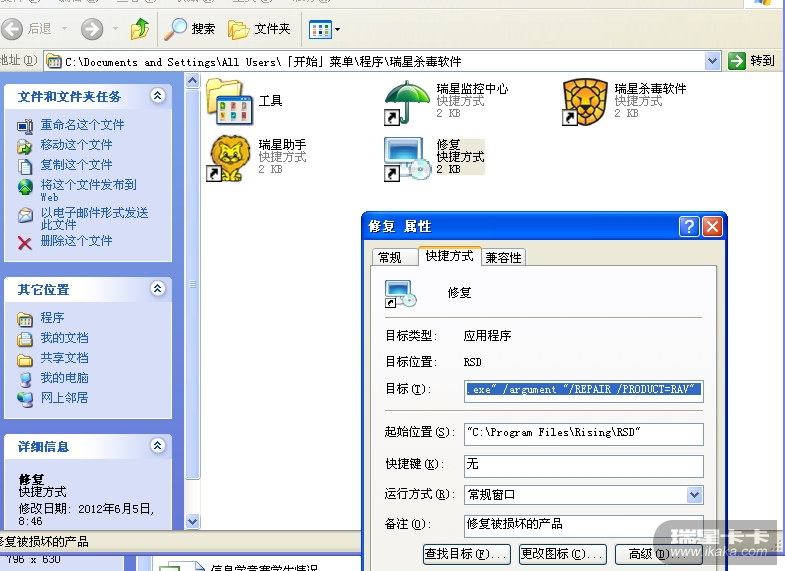The height and width of the screenshot is (571, 785).
Task: Click 删除这个文件 link
Action: point(77,241)
